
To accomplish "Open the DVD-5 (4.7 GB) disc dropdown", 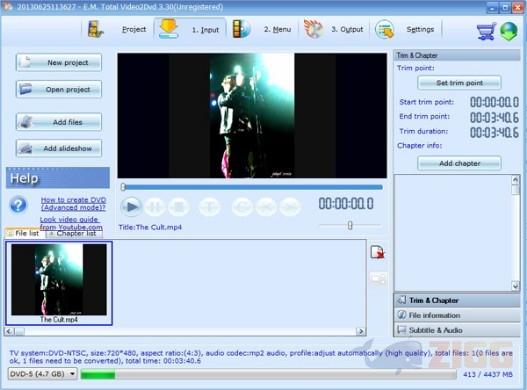I will 43,374.
